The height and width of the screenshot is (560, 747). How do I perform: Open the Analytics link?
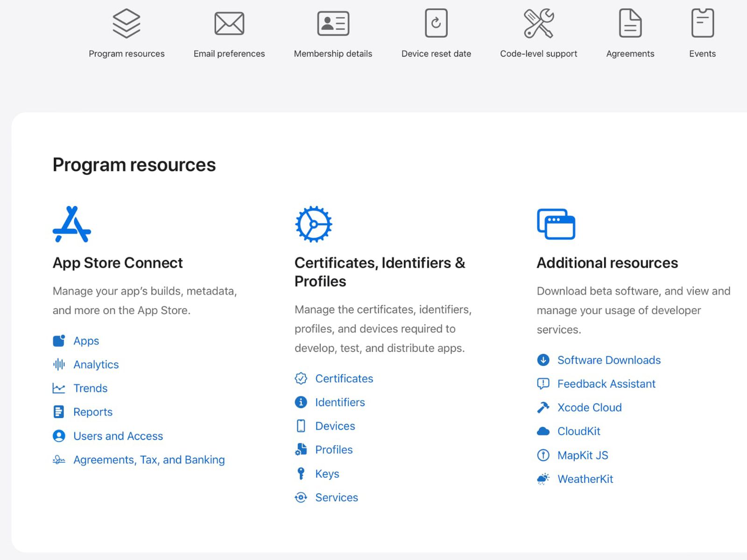[x=96, y=364]
